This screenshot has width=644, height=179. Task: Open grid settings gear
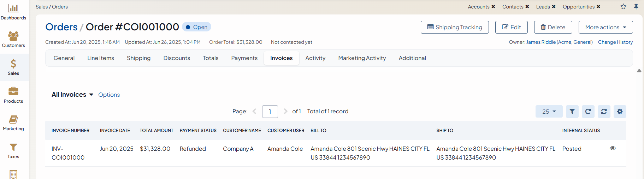pyautogui.click(x=620, y=112)
